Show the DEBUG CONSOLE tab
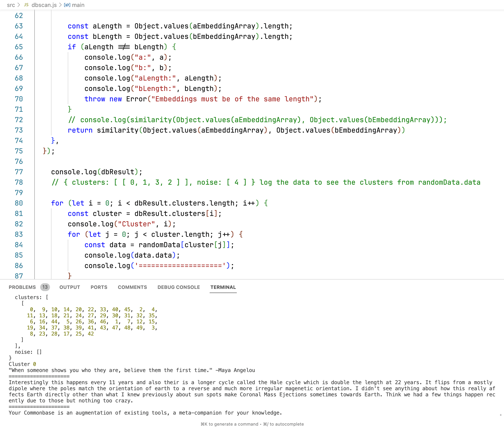Image resolution: width=504 pixels, height=428 pixels. point(179,287)
